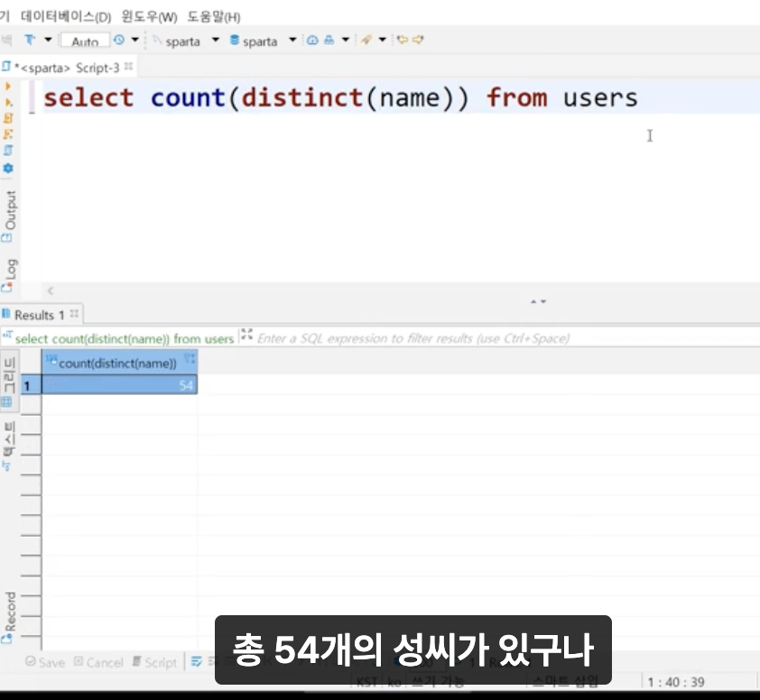Select the count(distinct(name)) column header

119,363
